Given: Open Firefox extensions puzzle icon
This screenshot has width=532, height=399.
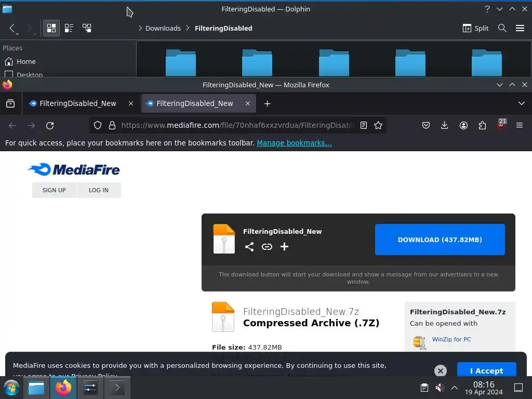Looking at the screenshot, I should point(482,126).
